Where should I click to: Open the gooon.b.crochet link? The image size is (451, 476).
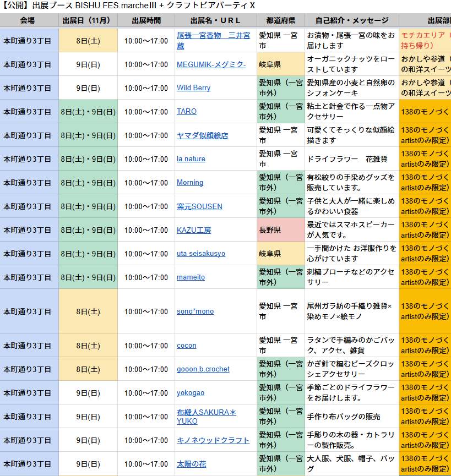(x=203, y=369)
